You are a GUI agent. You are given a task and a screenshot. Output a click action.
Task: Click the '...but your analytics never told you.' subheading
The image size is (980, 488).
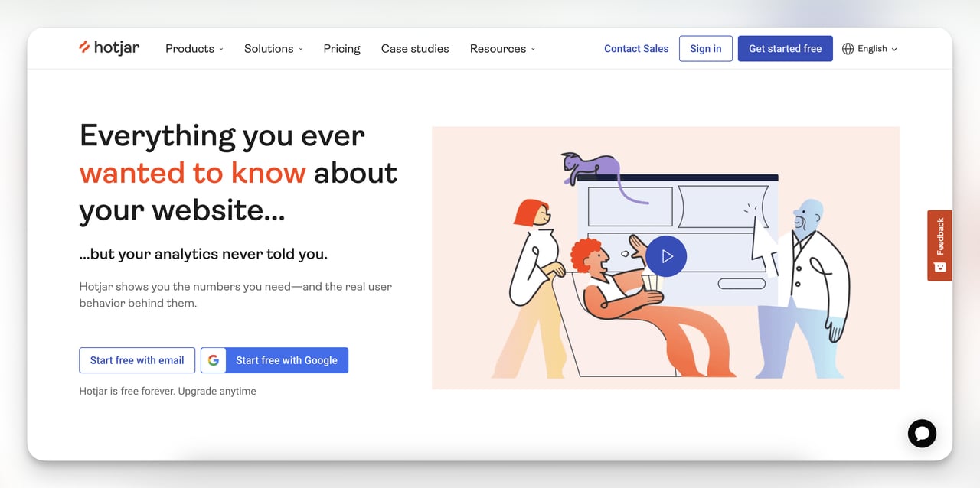coord(204,254)
